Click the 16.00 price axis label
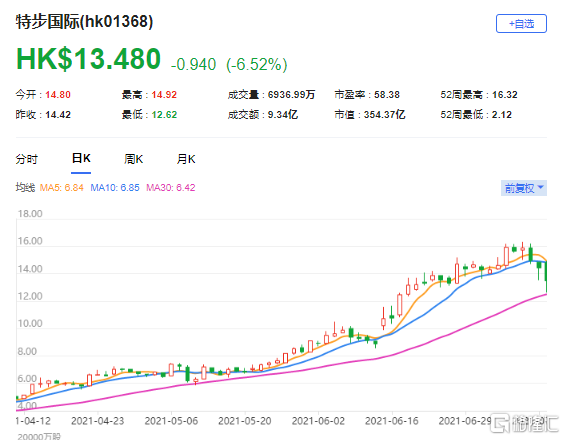565x440 pixels. click(x=30, y=241)
